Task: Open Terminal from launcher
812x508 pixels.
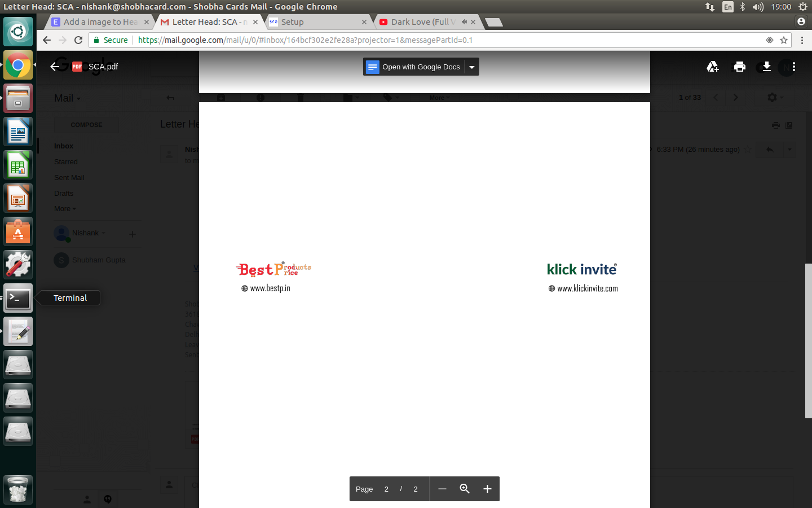Action: (18, 298)
